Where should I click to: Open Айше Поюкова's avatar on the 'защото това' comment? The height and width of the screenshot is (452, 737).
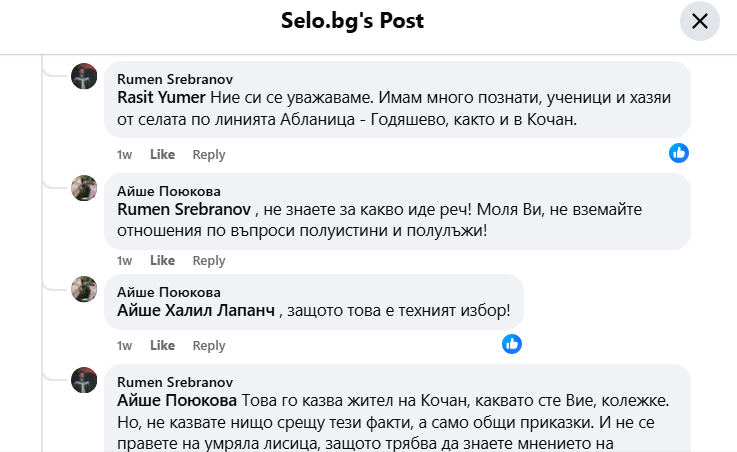pyautogui.click(x=84, y=290)
